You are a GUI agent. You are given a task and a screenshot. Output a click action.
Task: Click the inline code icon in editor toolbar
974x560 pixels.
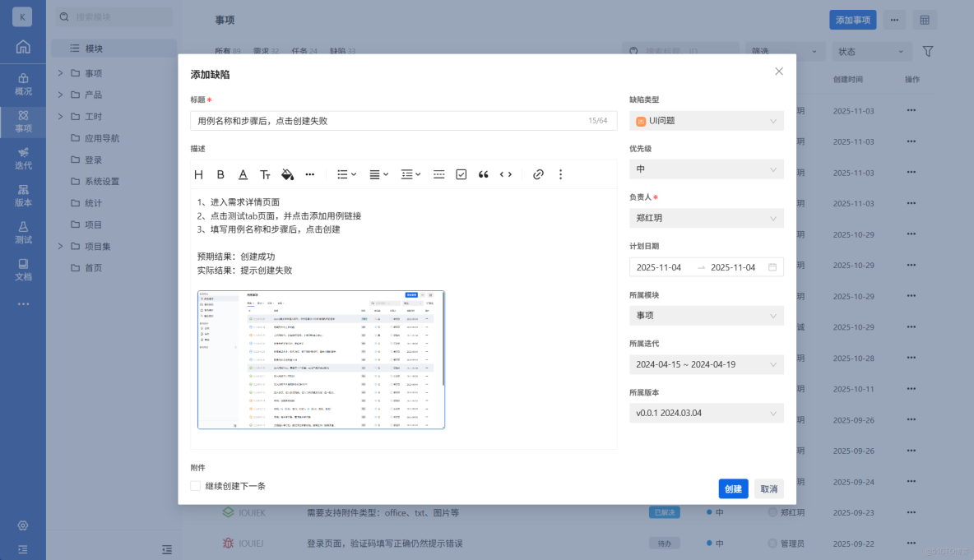(x=505, y=174)
